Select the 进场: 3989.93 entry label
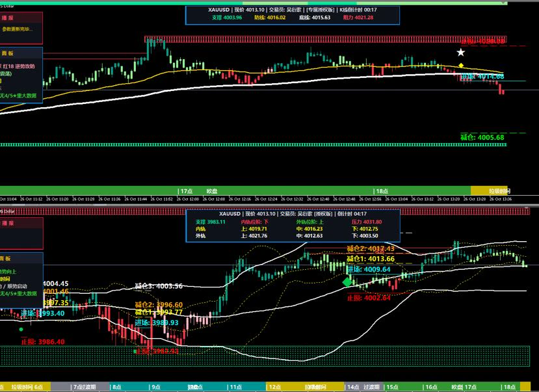This screenshot has height=392, width=539. click(157, 322)
